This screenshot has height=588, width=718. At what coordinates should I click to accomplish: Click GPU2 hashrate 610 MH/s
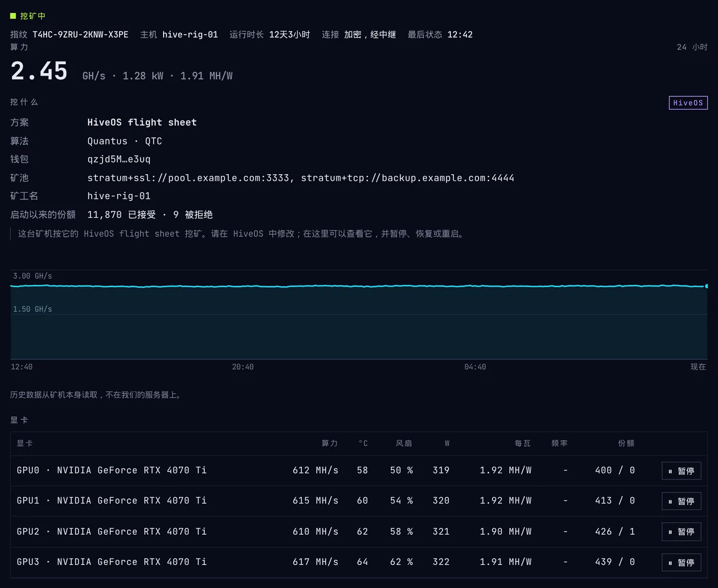click(x=315, y=532)
